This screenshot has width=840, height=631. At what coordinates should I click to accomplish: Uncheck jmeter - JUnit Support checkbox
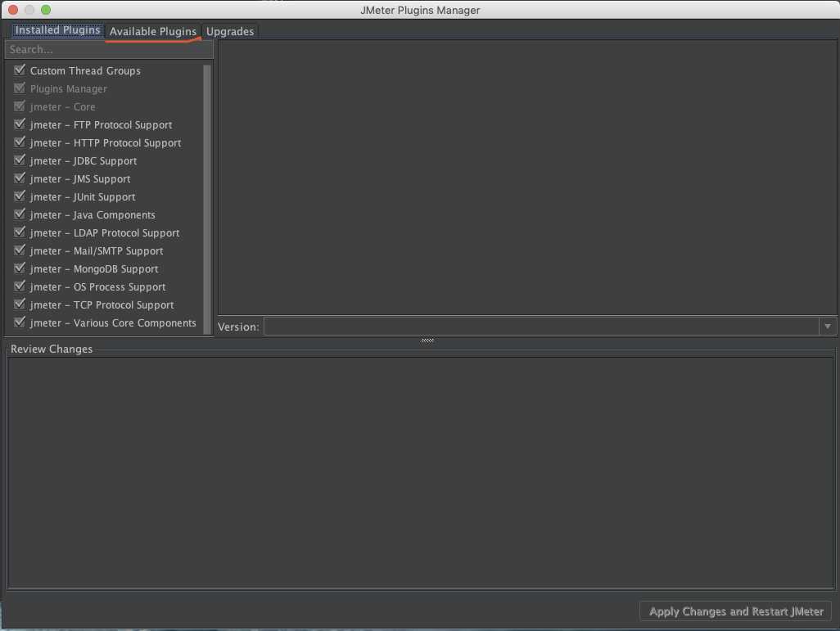tap(20, 196)
